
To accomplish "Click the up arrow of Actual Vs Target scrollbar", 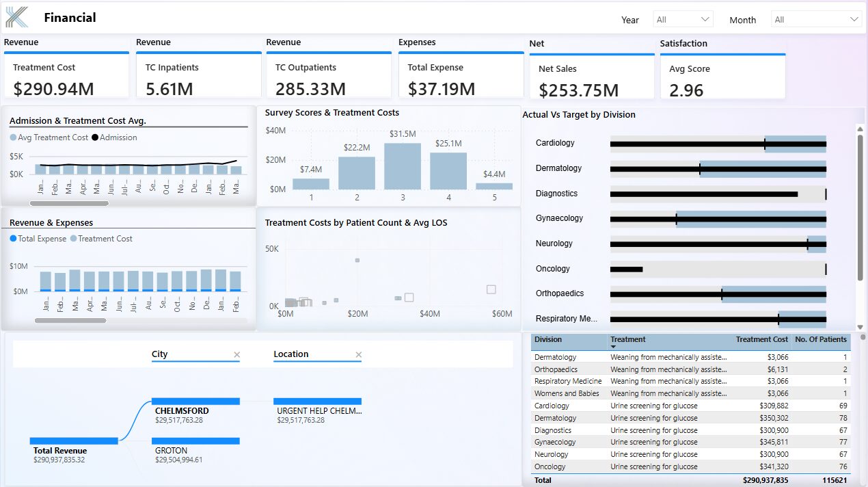I will (860, 128).
